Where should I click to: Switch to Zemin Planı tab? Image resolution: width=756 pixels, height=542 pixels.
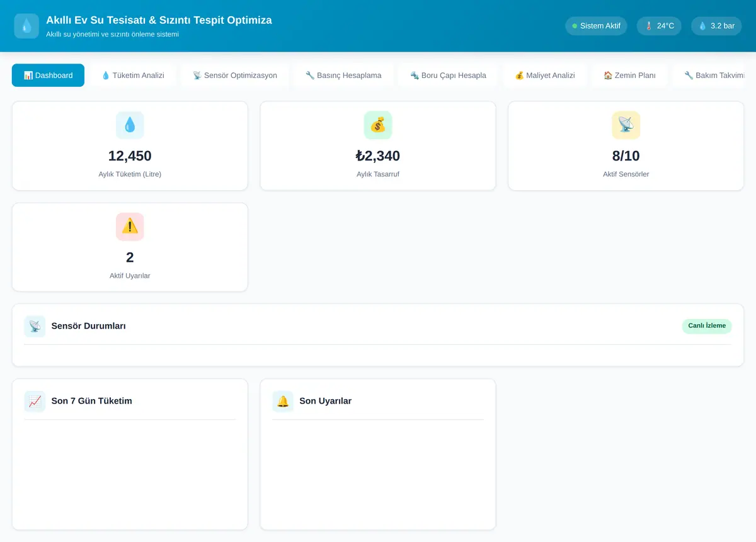click(x=629, y=76)
